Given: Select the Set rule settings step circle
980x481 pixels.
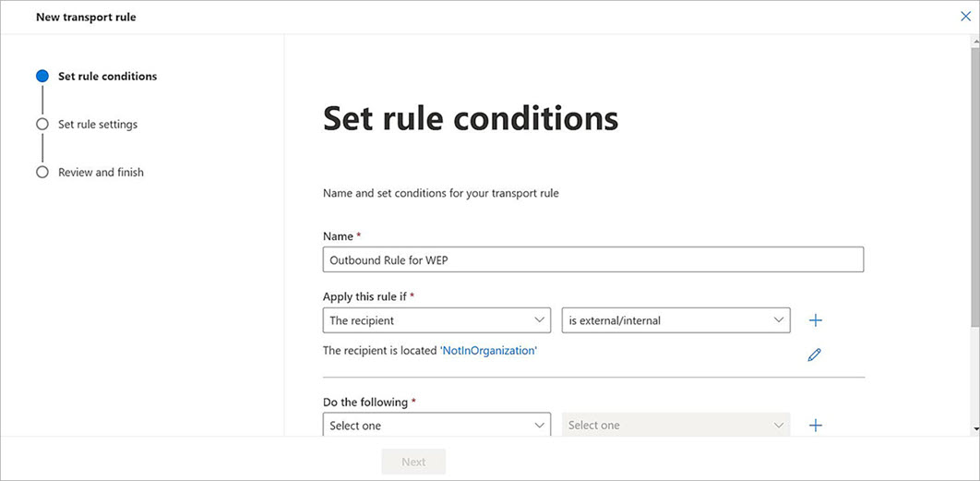Looking at the screenshot, I should tap(42, 125).
